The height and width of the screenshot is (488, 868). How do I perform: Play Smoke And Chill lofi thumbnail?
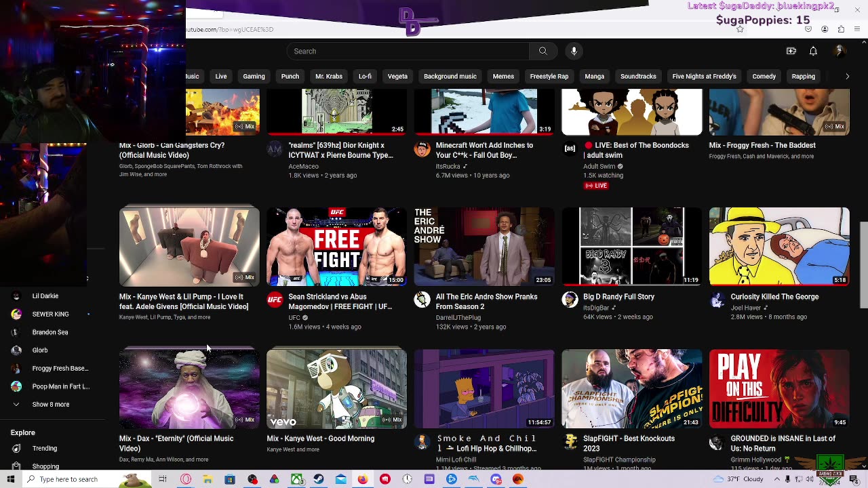(x=484, y=388)
